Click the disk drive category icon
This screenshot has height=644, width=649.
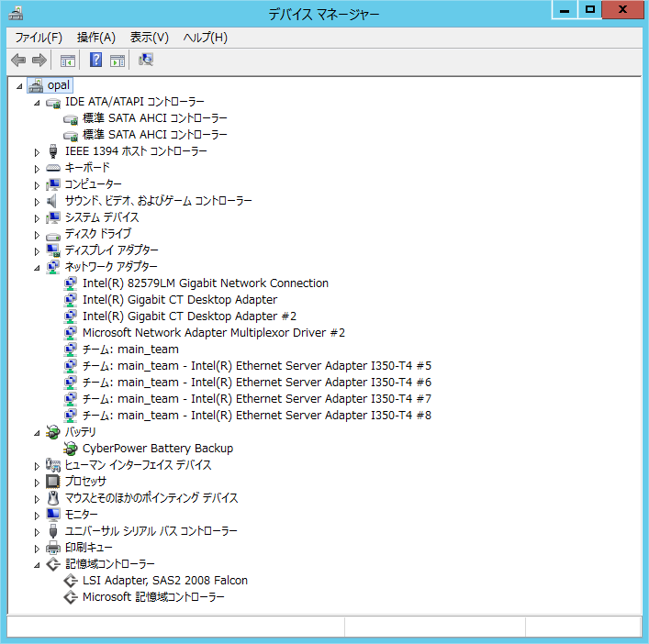(53, 236)
